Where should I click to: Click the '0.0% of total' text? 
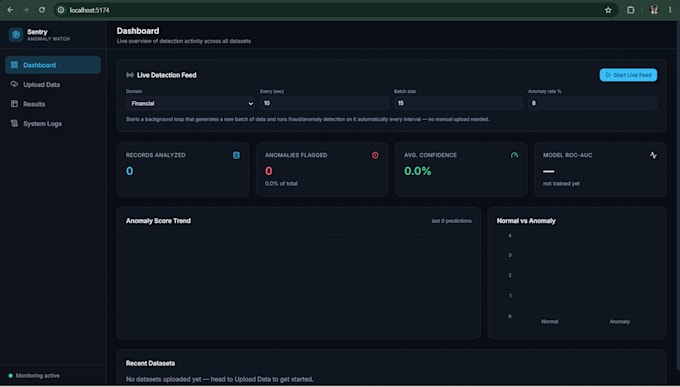click(281, 184)
